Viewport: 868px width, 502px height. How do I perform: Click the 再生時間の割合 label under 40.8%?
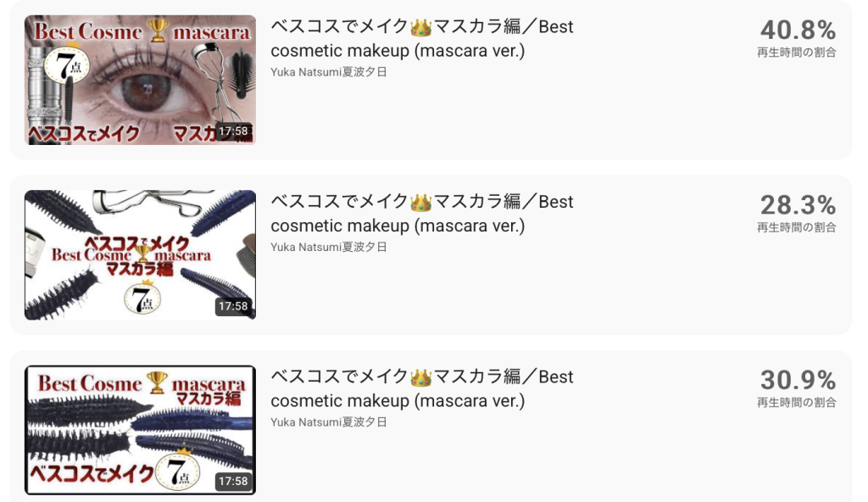click(x=797, y=53)
